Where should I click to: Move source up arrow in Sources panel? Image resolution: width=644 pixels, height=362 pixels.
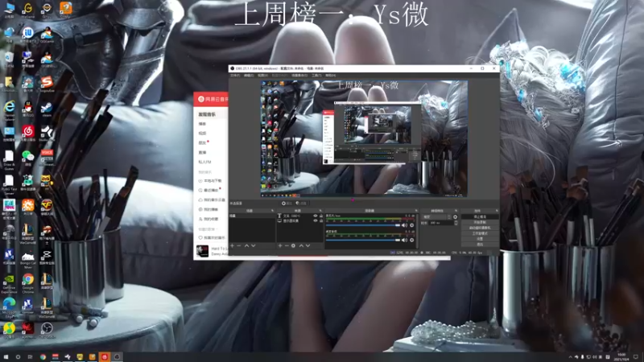[301, 245]
